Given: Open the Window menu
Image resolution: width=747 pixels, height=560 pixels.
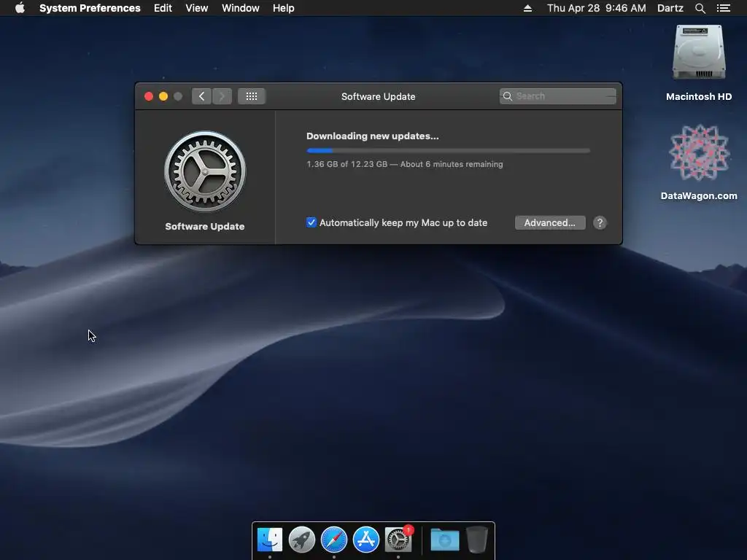Looking at the screenshot, I should 241,8.
